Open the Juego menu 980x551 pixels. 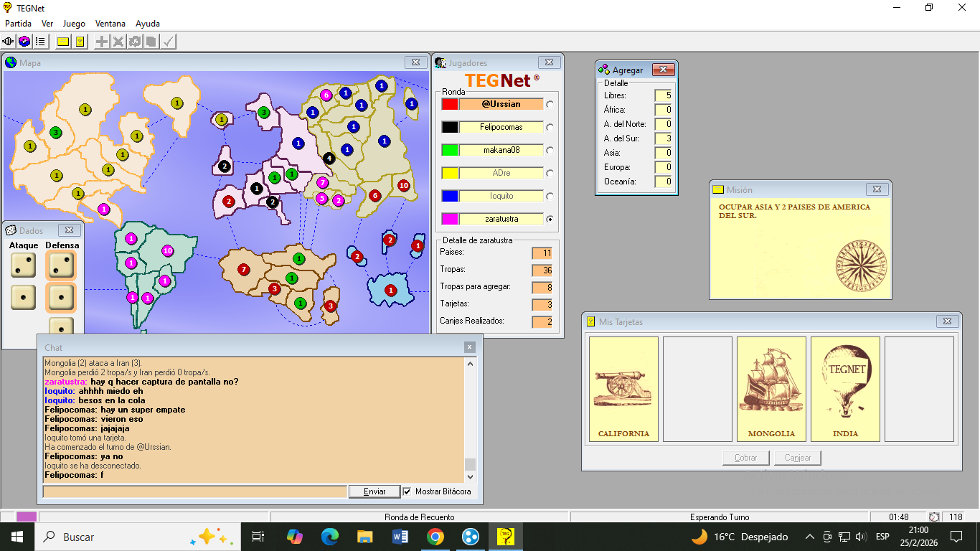[x=74, y=24]
